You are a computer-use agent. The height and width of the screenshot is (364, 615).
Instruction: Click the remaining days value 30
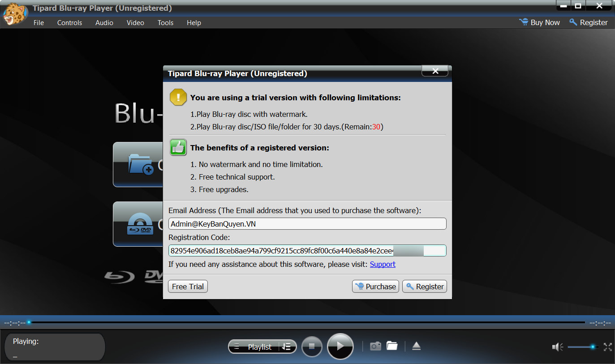click(x=376, y=127)
